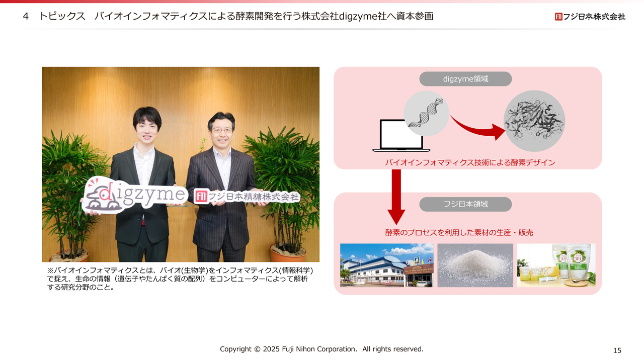The height and width of the screenshot is (362, 644).
Task: Click the text 酵素のプロセスを利用した素材の生産・販売
Action: tap(459, 233)
